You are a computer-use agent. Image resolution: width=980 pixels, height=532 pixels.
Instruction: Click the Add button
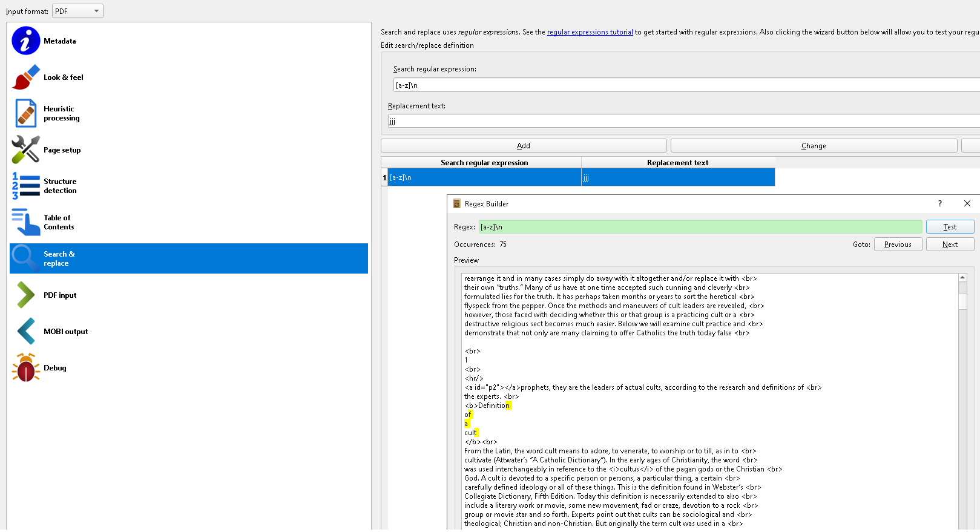pos(524,146)
